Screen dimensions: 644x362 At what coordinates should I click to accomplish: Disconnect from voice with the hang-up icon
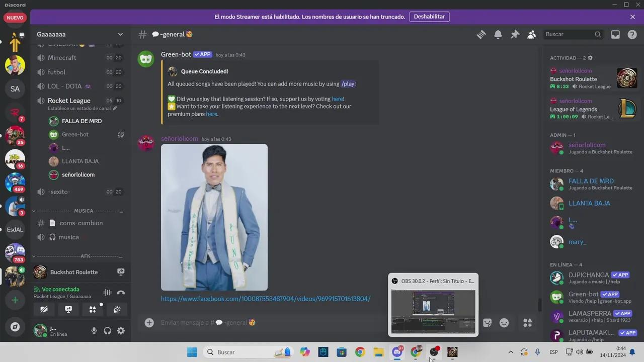coord(121,293)
